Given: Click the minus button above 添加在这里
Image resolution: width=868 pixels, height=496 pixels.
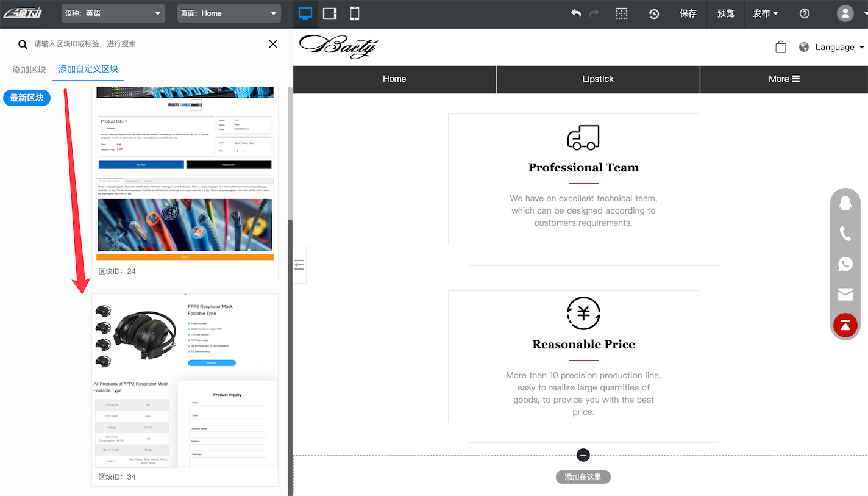Looking at the screenshot, I should pyautogui.click(x=583, y=455).
